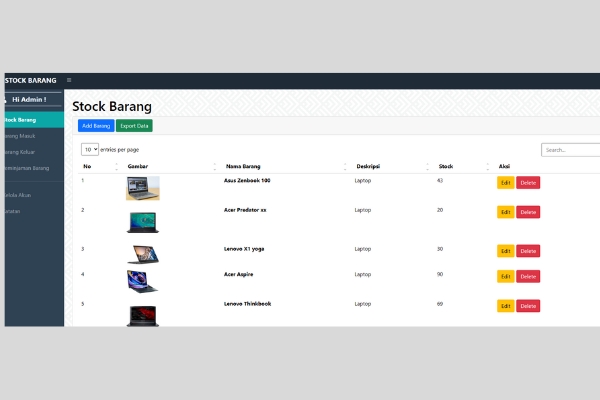Open Peminjaman Barang in the sidebar
Screen dimensions: 600x400
pyautogui.click(x=34, y=168)
